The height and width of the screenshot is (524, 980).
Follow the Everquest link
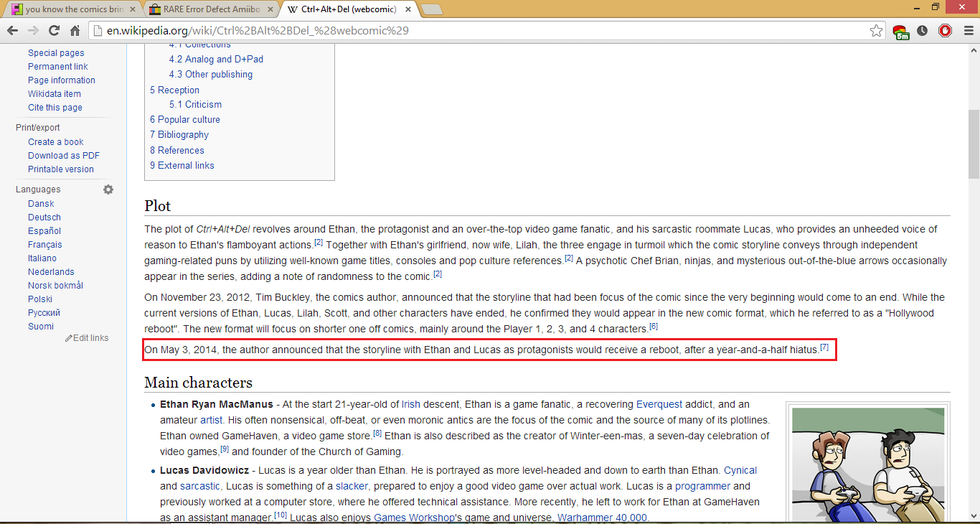pyautogui.click(x=659, y=404)
